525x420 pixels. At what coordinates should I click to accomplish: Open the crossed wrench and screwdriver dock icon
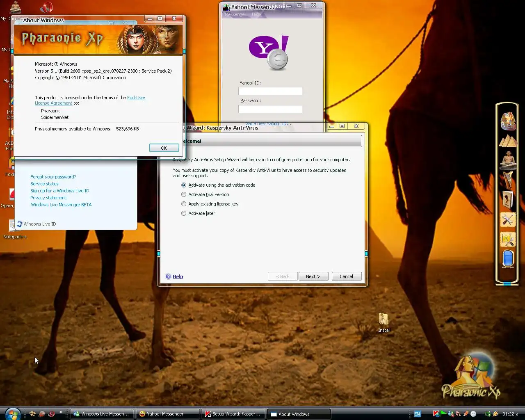[508, 220]
